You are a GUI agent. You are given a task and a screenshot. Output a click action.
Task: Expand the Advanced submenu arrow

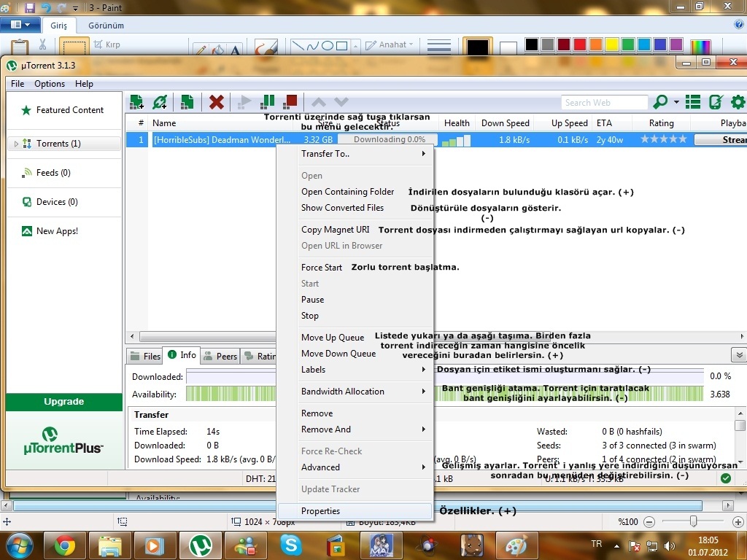(424, 467)
